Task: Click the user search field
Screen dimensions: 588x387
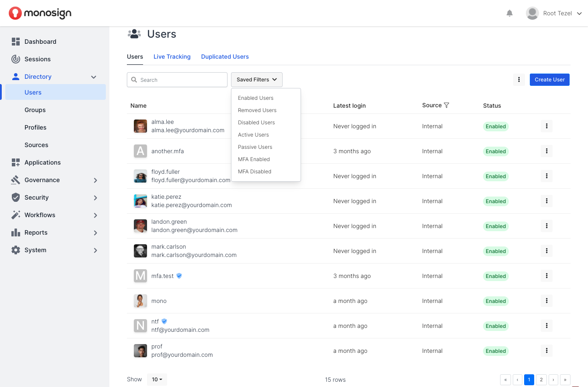Action: [177, 80]
